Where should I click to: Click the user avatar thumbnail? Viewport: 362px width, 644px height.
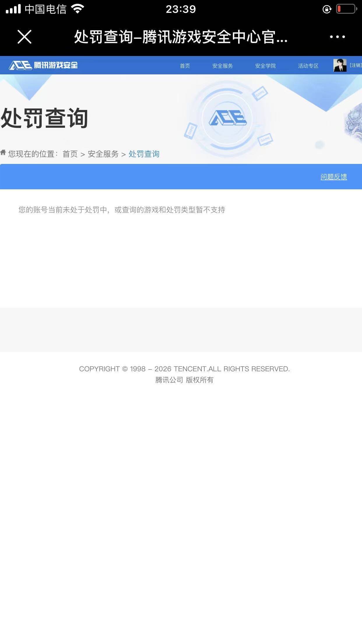tap(340, 65)
